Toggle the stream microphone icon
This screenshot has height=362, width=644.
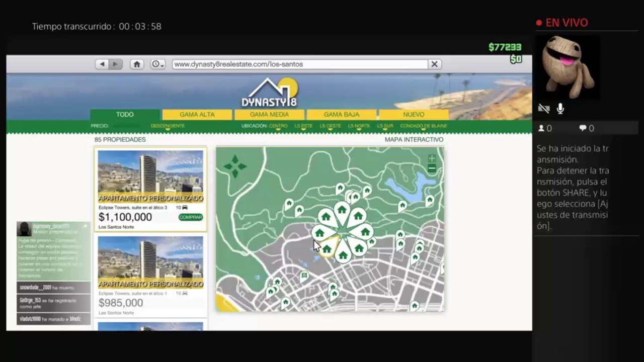(560, 109)
